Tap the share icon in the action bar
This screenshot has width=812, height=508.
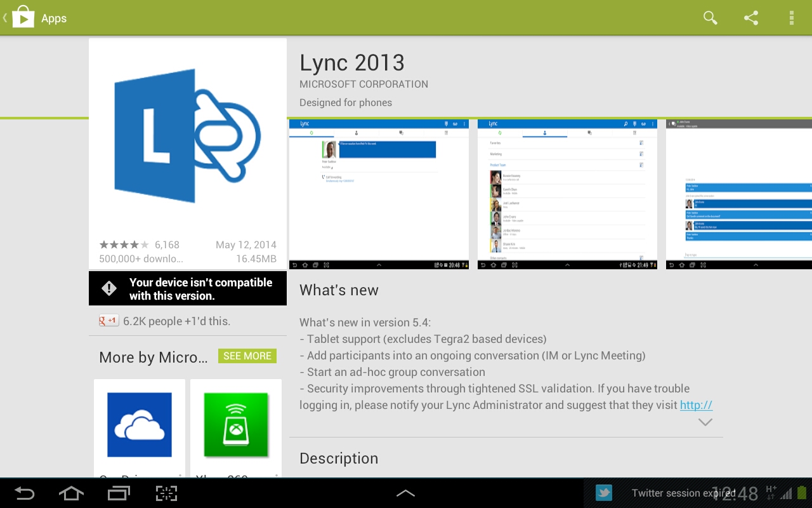click(x=751, y=18)
